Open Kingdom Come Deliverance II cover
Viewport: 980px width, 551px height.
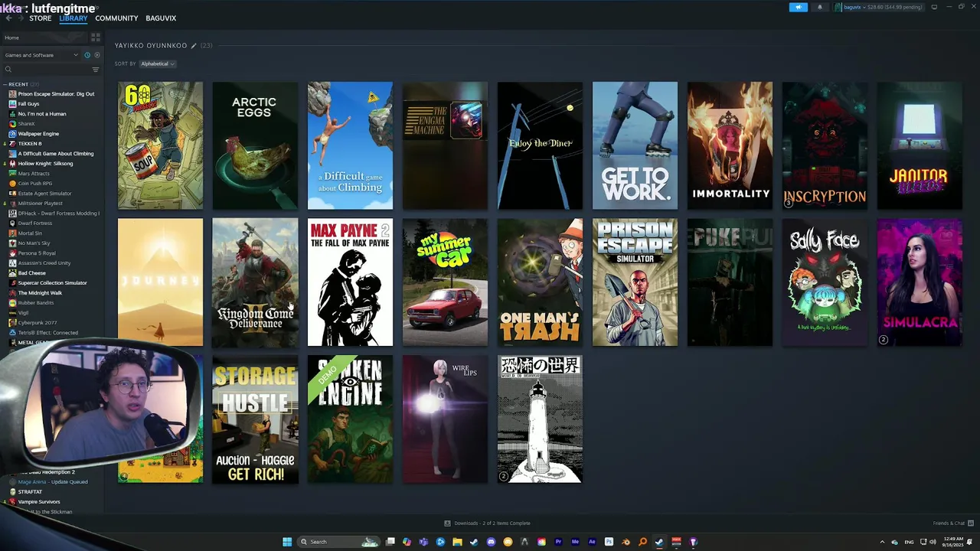point(255,282)
